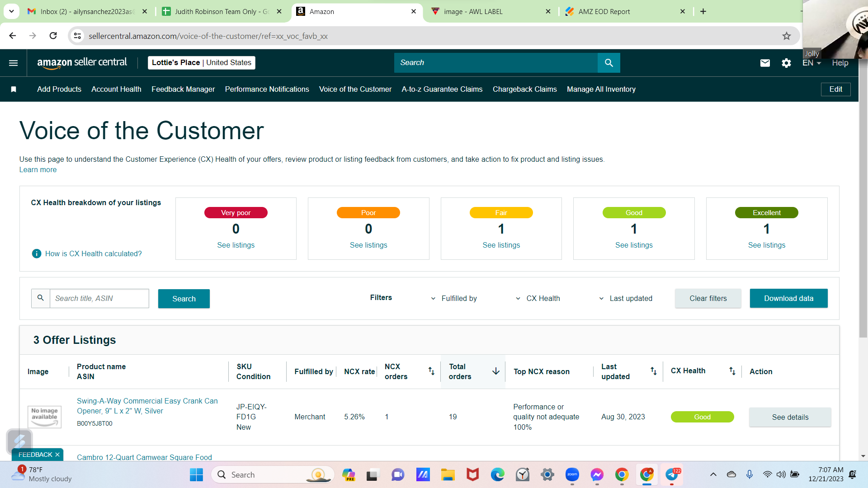The image size is (868, 488).
Task: Click the page vertical scrollbar
Action: [863, 199]
